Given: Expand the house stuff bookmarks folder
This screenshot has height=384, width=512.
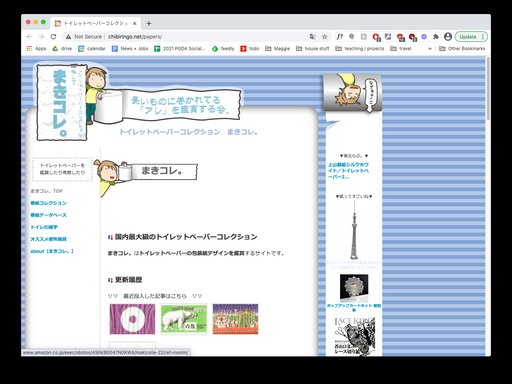Looking at the screenshot, I should [312, 49].
